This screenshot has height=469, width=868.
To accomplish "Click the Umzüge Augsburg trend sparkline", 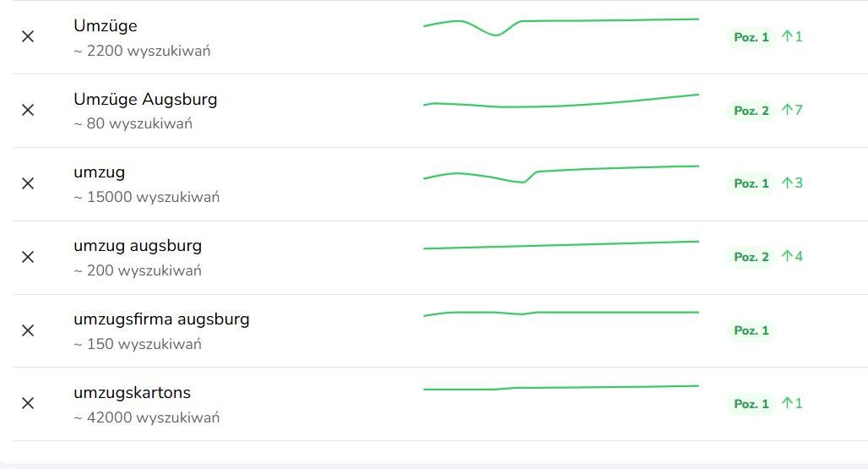I will [561, 101].
